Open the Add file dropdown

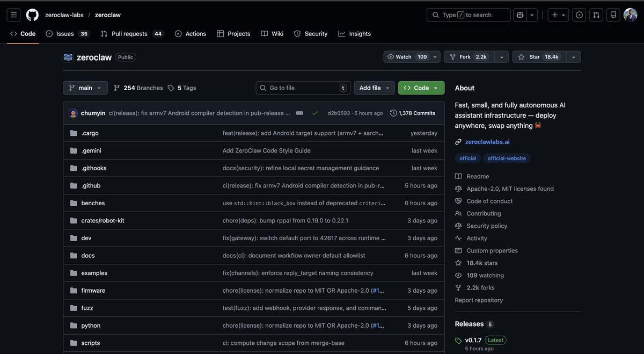(x=374, y=88)
